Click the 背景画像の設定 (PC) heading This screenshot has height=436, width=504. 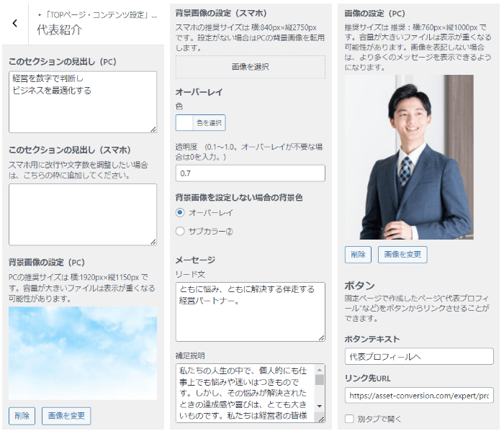[47, 262]
